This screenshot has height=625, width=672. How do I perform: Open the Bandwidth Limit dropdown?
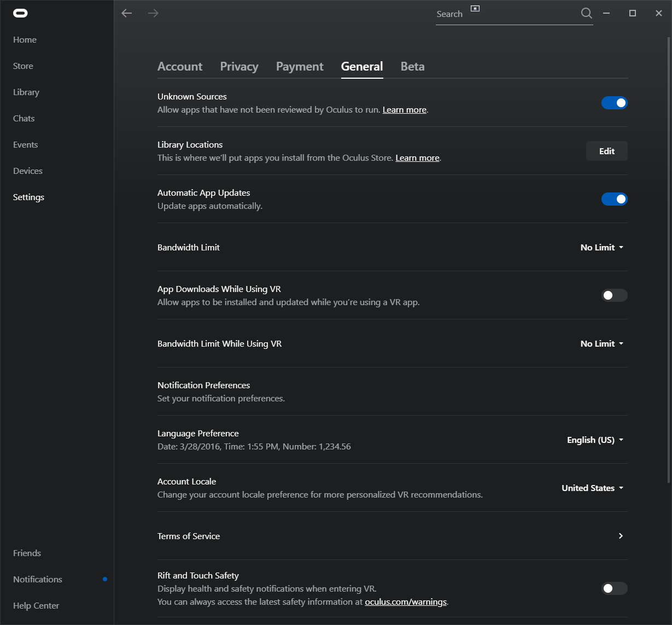tap(601, 247)
